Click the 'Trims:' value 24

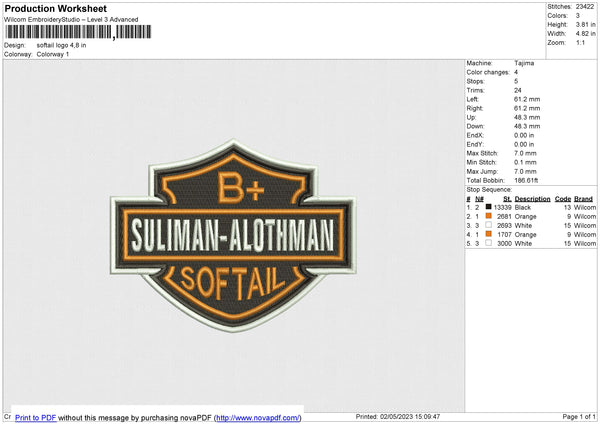point(518,90)
